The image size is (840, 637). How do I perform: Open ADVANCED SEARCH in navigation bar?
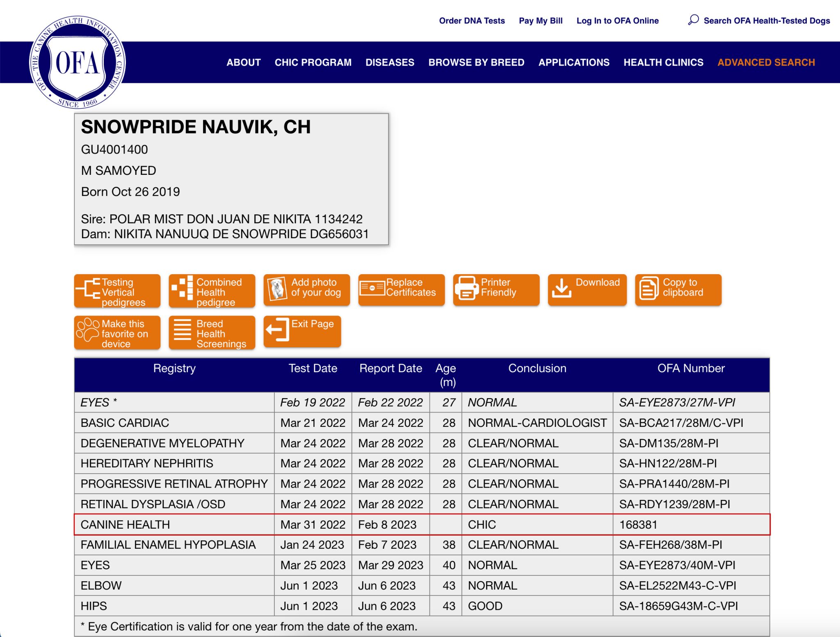(x=766, y=62)
